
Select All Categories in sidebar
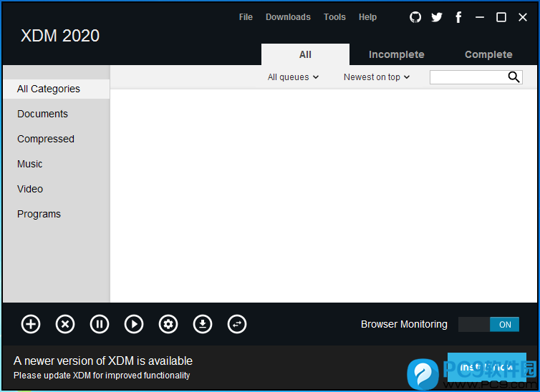(x=56, y=89)
